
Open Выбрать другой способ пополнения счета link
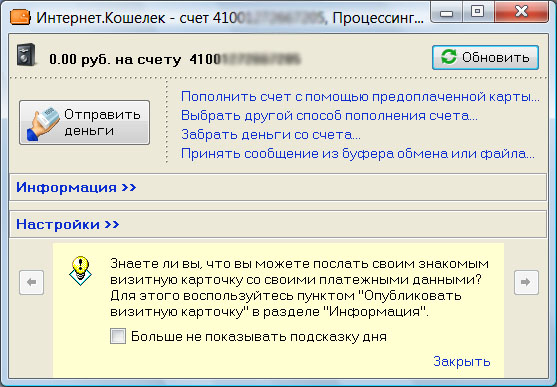(x=329, y=116)
